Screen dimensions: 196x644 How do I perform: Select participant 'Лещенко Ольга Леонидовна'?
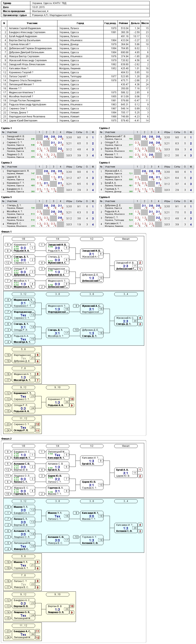[x=26, y=80]
